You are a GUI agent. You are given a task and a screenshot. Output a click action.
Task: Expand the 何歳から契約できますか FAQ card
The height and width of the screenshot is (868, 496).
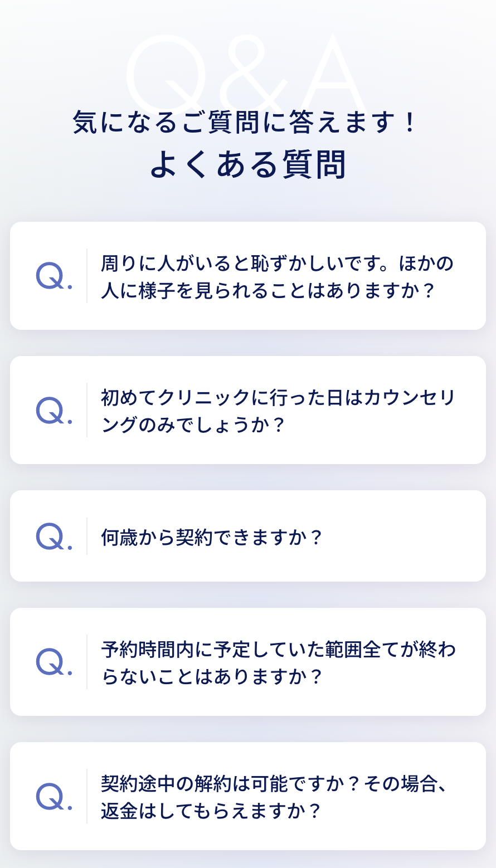[x=248, y=536]
